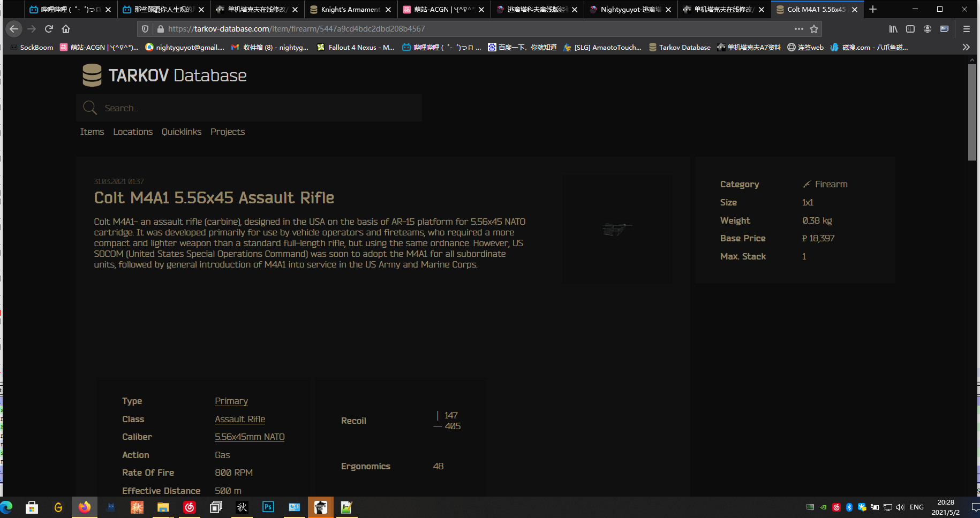Open the Firefox library icon
980x518 pixels.
coord(893,29)
